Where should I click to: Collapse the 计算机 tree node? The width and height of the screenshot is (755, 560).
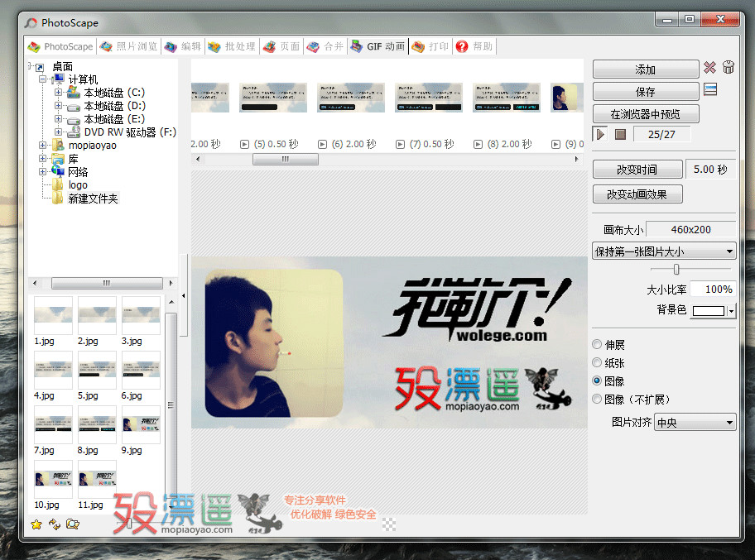pos(43,79)
